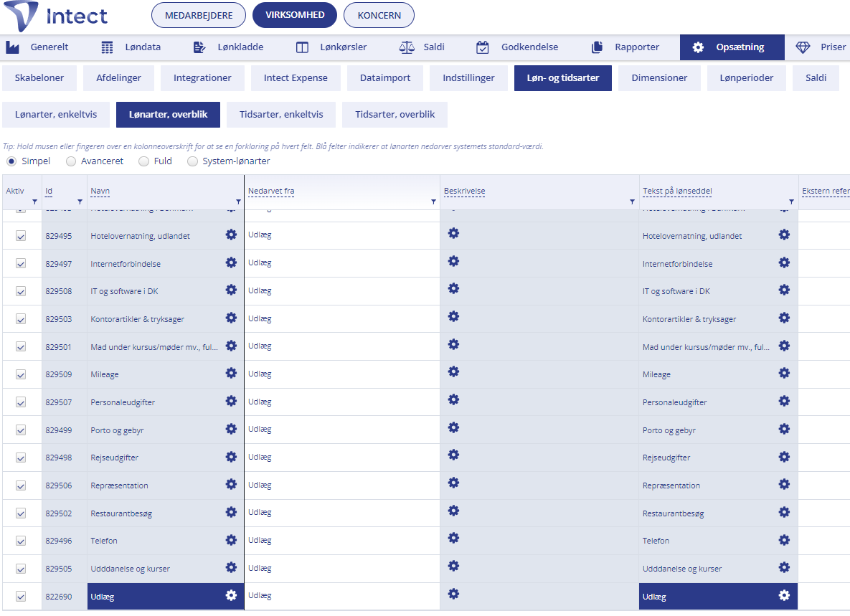Image resolution: width=850 pixels, height=616 pixels.
Task: Open the Dataimport tab
Action: [385, 78]
